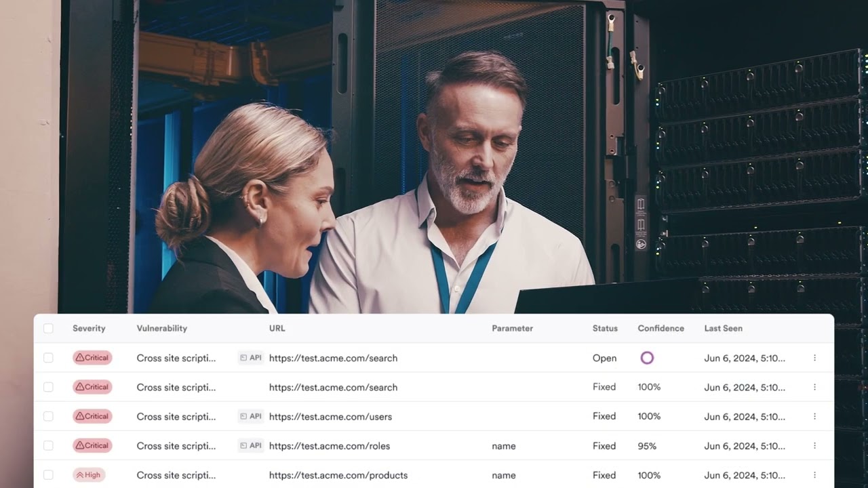Sort by the Severity column header
868x488 pixels.
[x=89, y=328]
